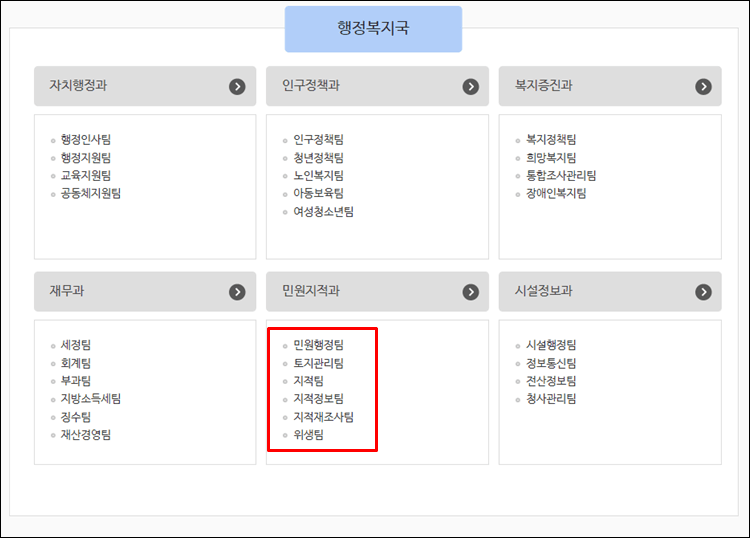
Task: Open the arrow icon next to 재무과
Action: [x=237, y=292]
